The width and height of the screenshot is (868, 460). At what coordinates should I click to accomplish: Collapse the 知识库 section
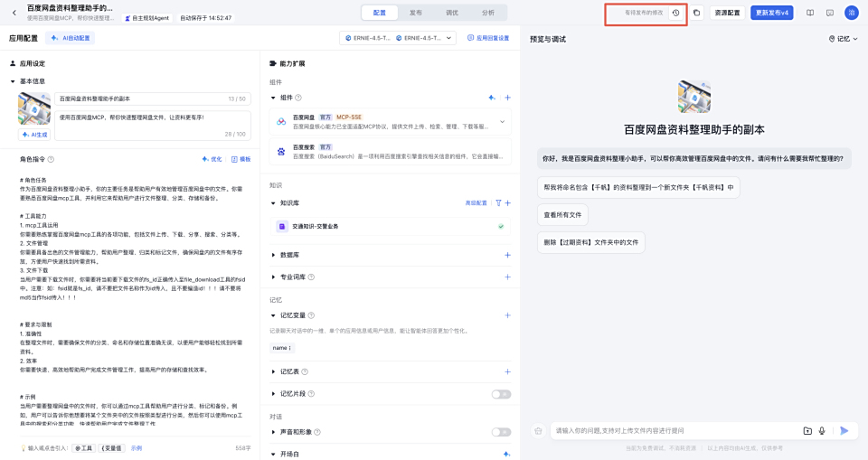tap(273, 203)
